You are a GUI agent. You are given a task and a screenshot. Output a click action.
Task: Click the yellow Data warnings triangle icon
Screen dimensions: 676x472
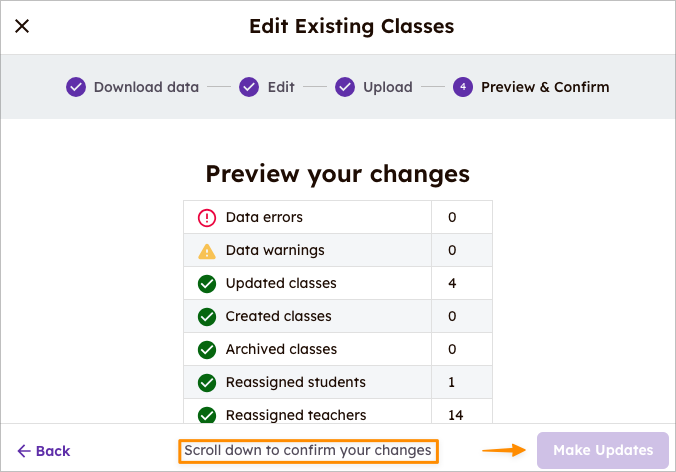(x=207, y=251)
